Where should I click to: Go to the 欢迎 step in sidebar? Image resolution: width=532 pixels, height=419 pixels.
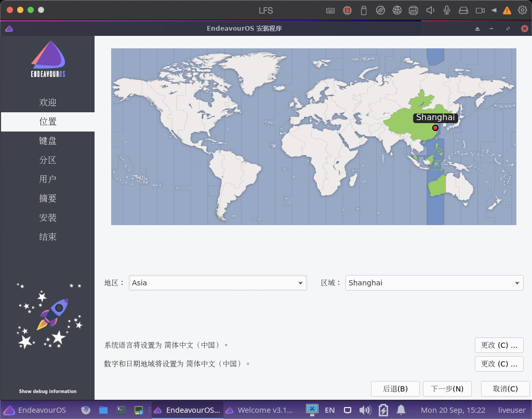tap(47, 102)
